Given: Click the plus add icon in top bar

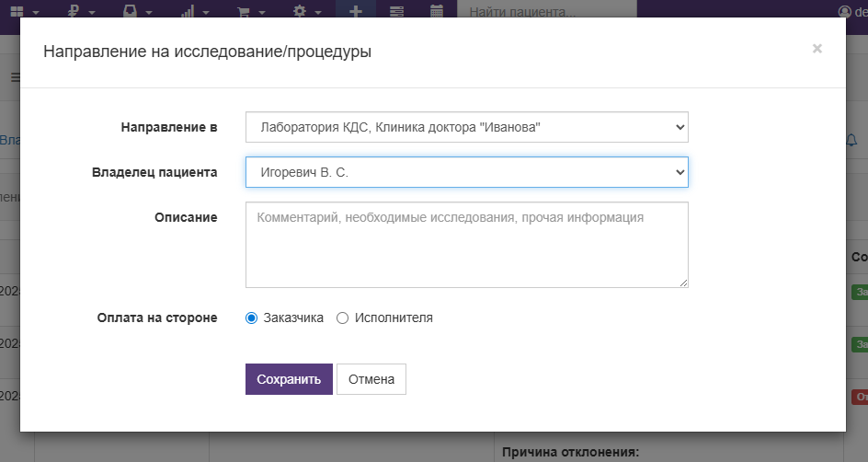Looking at the screenshot, I should [355, 11].
